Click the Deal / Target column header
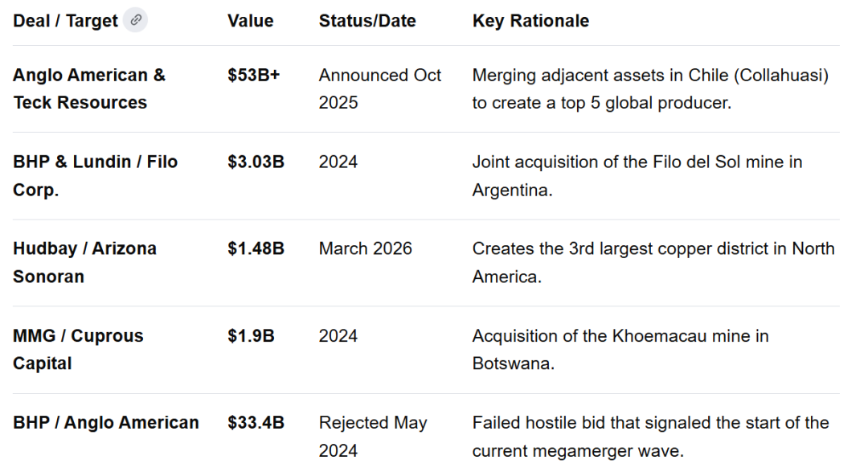The height and width of the screenshot is (468, 868). pyautogui.click(x=65, y=21)
